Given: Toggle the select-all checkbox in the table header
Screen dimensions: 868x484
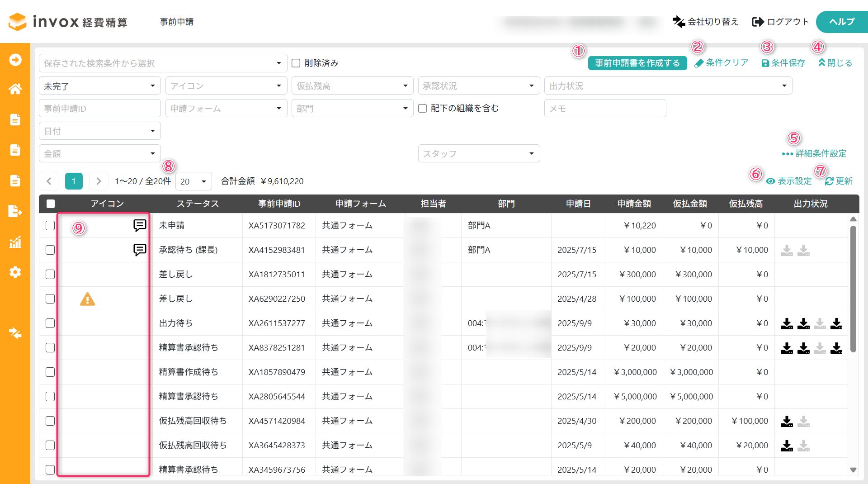Looking at the screenshot, I should (51, 204).
